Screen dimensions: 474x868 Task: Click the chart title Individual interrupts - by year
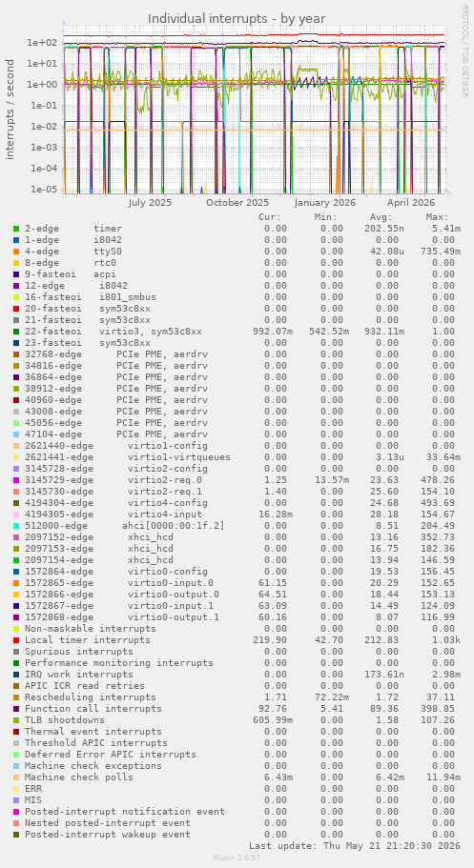(237, 19)
